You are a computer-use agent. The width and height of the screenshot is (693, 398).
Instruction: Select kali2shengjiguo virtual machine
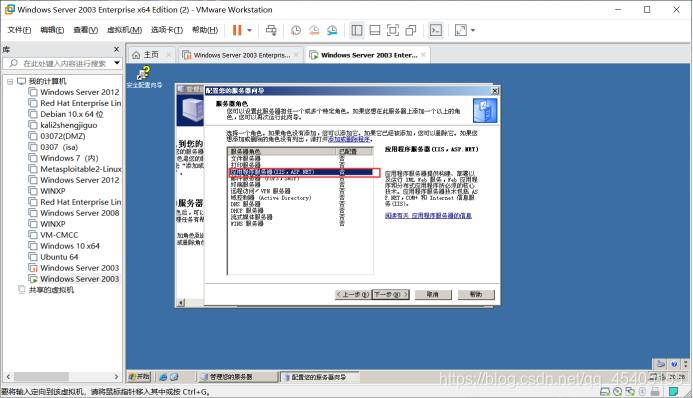pyautogui.click(x=69, y=125)
